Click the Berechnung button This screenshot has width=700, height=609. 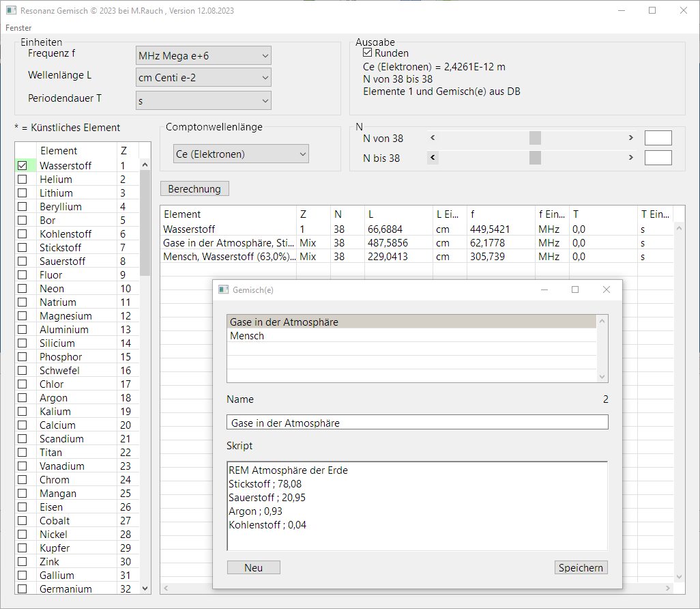click(194, 189)
